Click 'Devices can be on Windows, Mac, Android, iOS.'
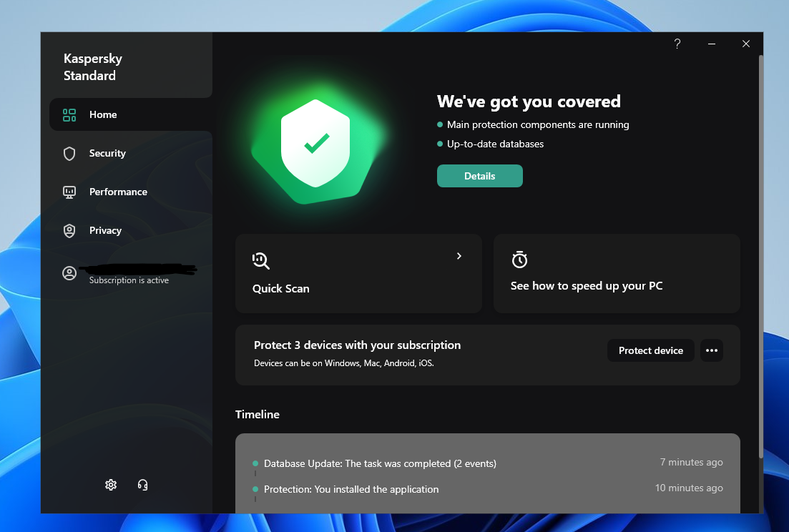Viewport: 789px width, 532px height. pyautogui.click(x=343, y=363)
